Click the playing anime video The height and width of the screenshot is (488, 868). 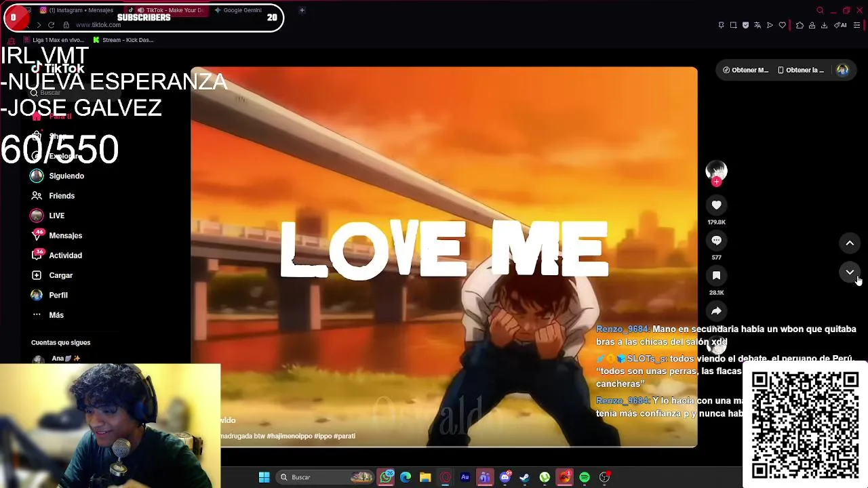point(443,257)
